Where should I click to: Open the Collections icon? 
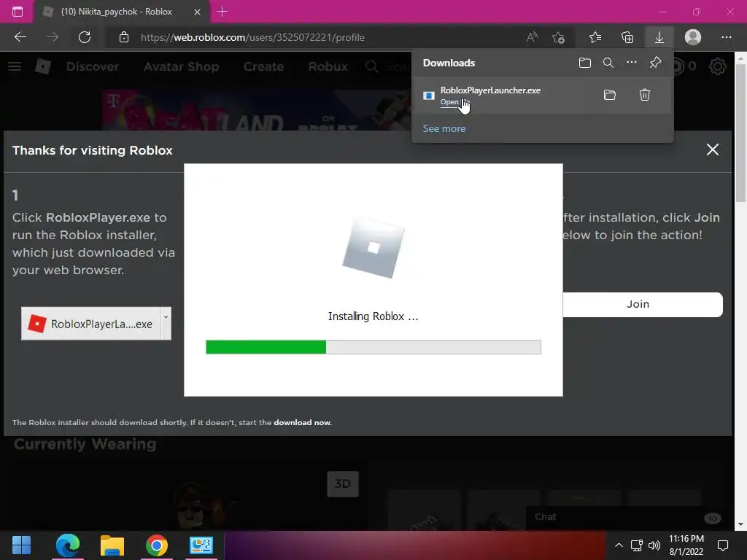click(627, 37)
